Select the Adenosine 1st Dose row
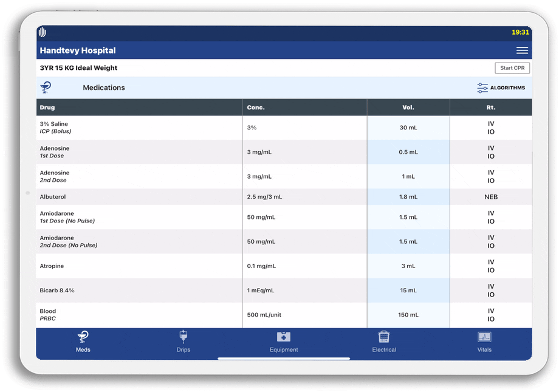Image resolution: width=559 pixels, height=392 pixels. pyautogui.click(x=139, y=152)
